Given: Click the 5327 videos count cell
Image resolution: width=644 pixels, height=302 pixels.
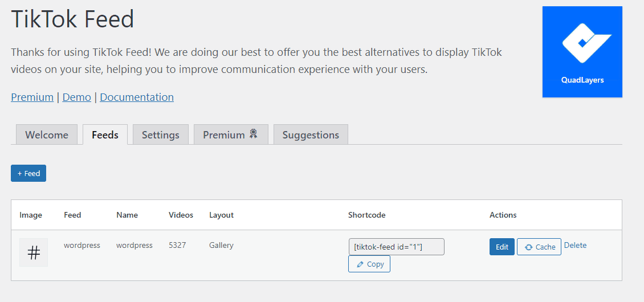Looking at the screenshot, I should (177, 245).
